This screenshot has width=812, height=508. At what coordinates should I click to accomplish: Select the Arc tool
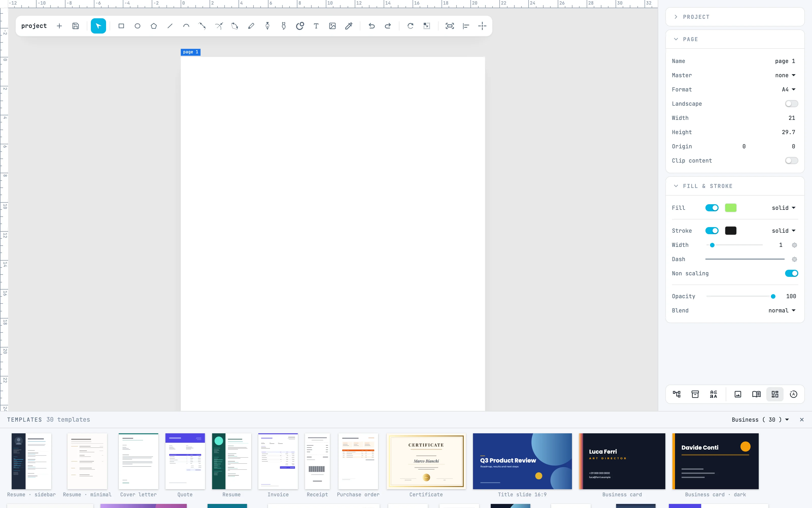point(186,26)
